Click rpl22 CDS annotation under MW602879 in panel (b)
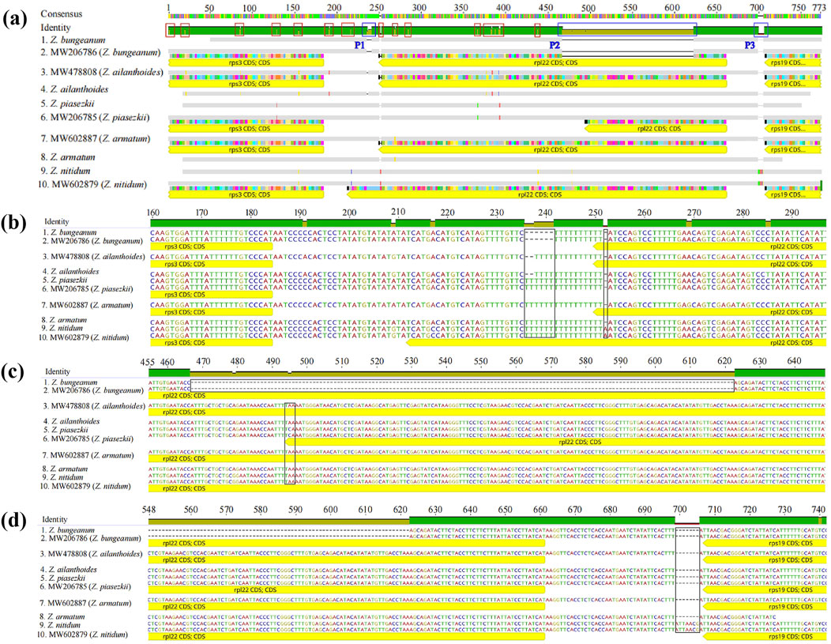Viewport: 831px width, 644px height. (615, 343)
